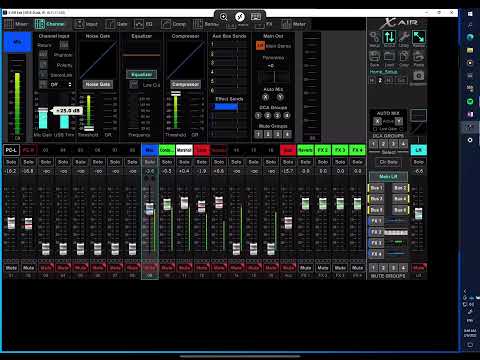Open File Explorer from the taskbar
Screen dimensions: 480x360
pyautogui.click(x=470, y=50)
